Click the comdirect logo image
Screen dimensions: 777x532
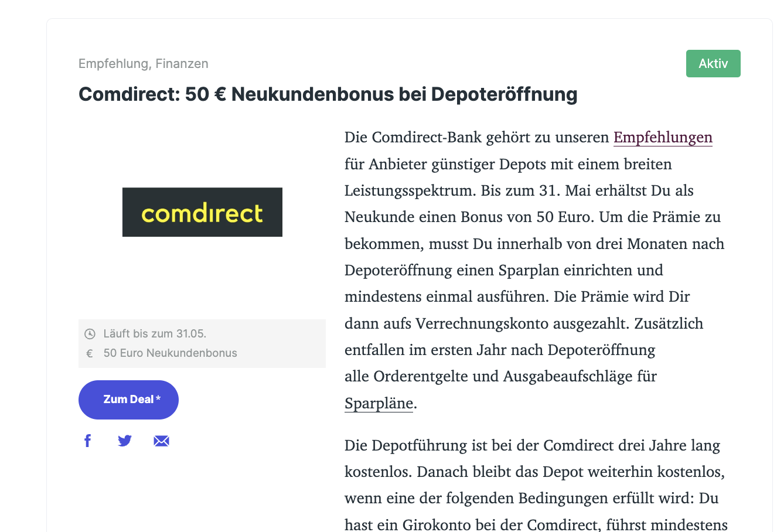coord(202,212)
